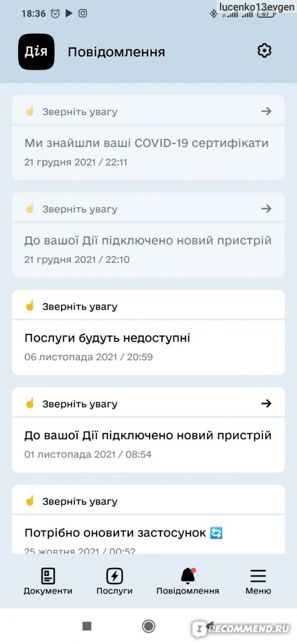Screen dimensions: 297x644
Task: Expand the COVID-19 certificates notification arrow
Action: coord(266,111)
